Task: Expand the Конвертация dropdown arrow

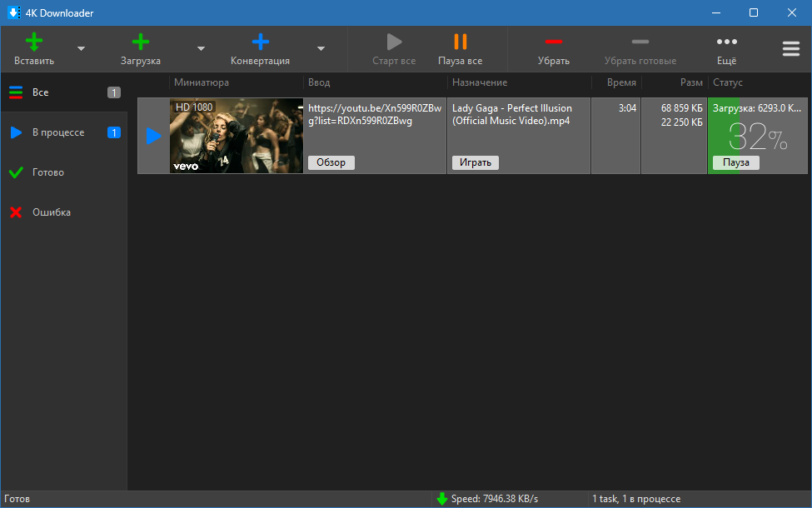Action: coord(321,48)
